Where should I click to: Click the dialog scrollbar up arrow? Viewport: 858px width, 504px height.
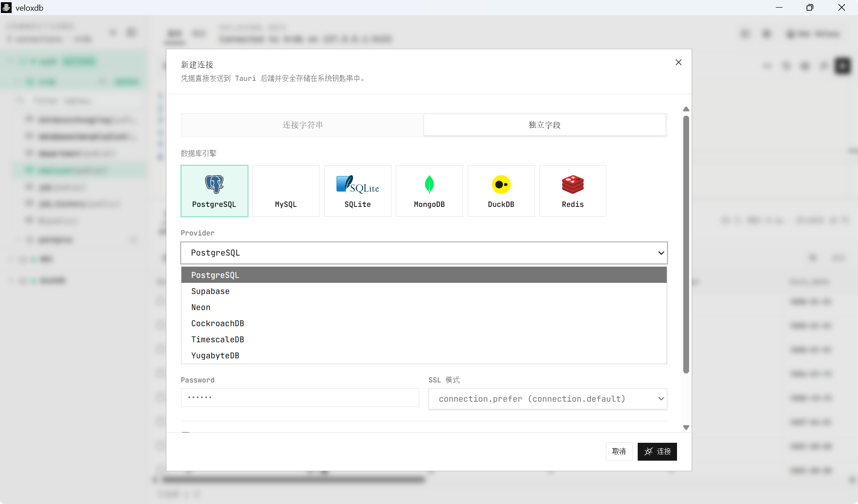(686, 109)
